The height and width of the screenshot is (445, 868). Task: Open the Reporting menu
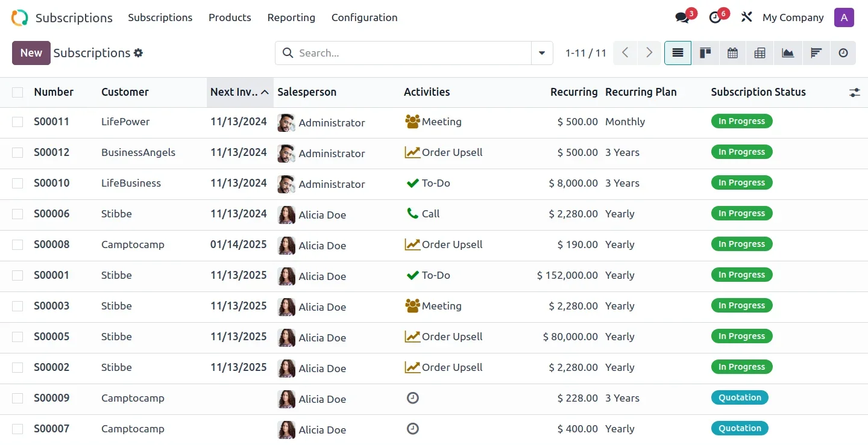pyautogui.click(x=291, y=17)
